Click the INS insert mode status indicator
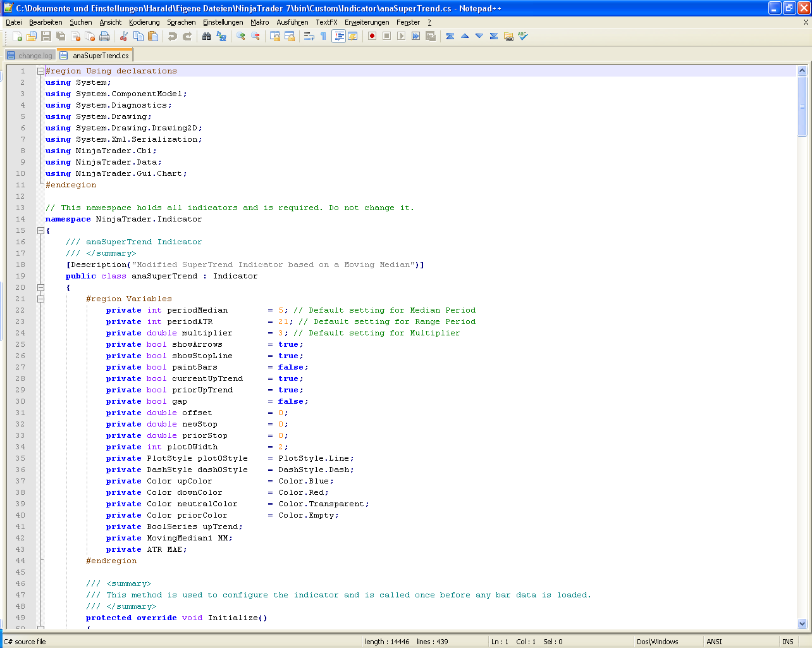The image size is (812, 648). coord(788,642)
